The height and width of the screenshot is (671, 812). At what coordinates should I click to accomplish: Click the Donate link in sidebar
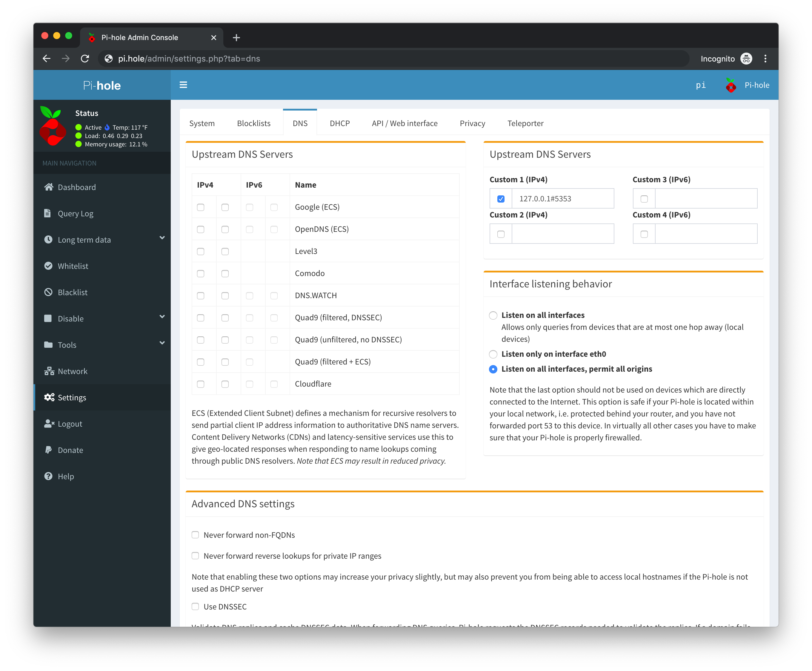point(70,450)
